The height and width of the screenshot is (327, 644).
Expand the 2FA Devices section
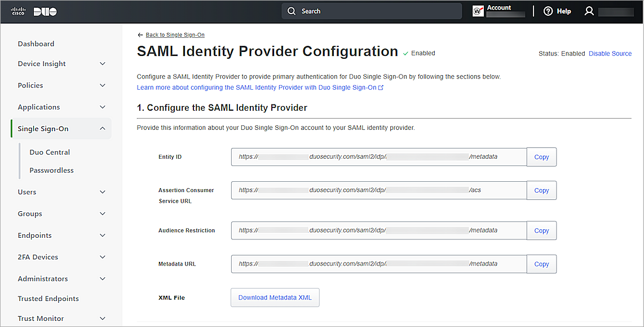tap(102, 256)
